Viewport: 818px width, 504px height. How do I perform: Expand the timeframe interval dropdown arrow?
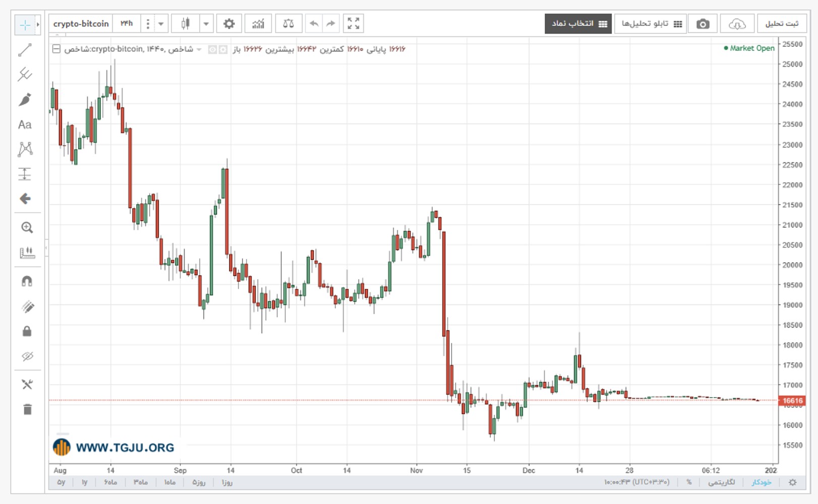(x=161, y=24)
